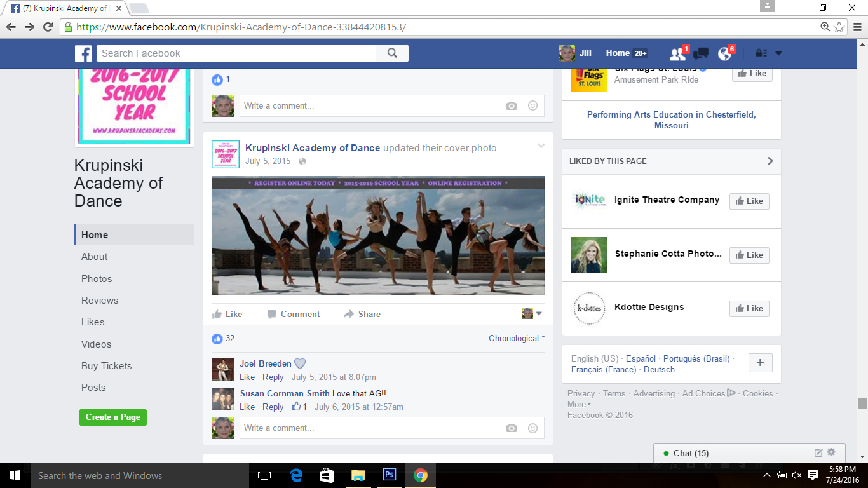Click the page vertical scrollbar thumb

[x=862, y=403]
